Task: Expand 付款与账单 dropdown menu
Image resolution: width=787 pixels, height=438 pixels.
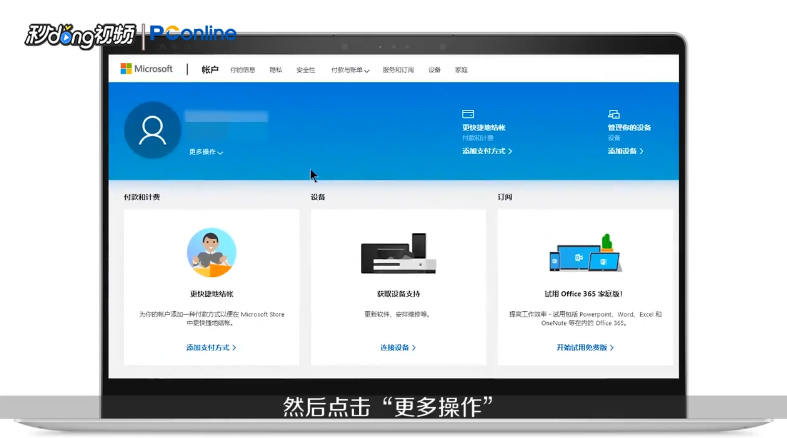Action: point(350,70)
